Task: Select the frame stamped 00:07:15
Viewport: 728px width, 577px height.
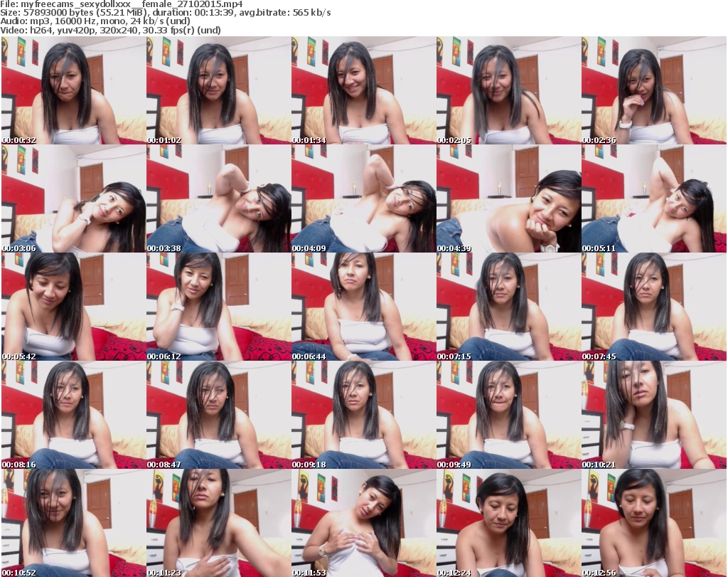Action: coord(508,307)
